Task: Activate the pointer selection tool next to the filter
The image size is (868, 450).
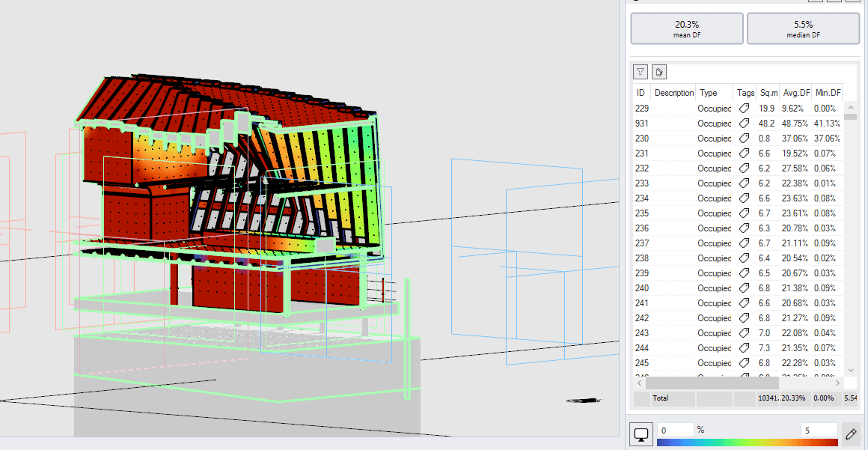Action: point(659,71)
